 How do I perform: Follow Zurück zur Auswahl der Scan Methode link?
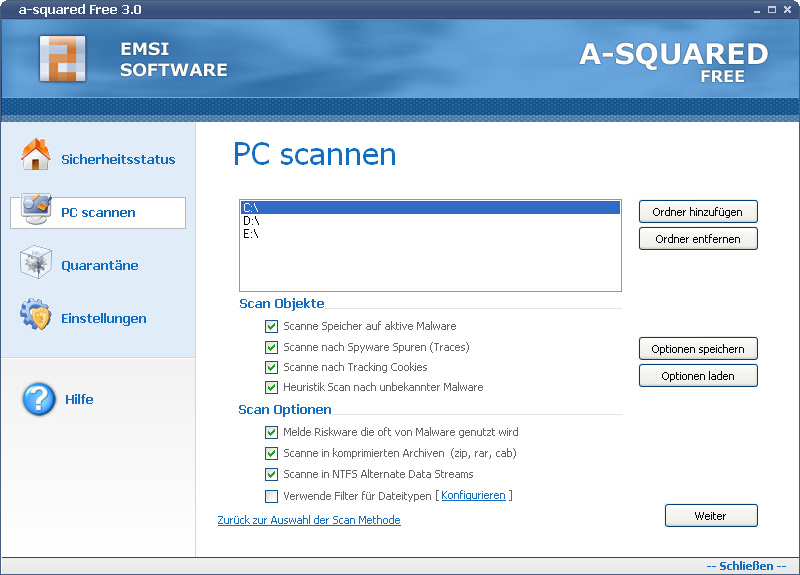(309, 520)
